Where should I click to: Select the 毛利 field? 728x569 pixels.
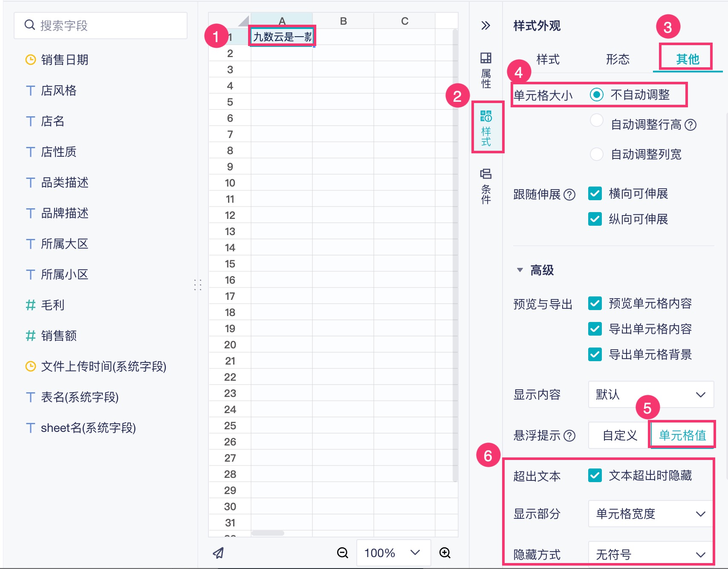click(53, 305)
